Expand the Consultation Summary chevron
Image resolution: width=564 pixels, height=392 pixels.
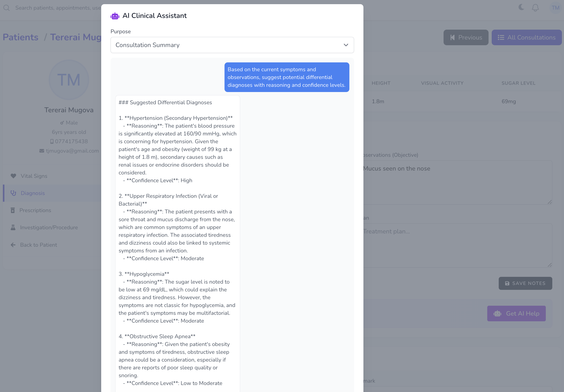coord(346,45)
